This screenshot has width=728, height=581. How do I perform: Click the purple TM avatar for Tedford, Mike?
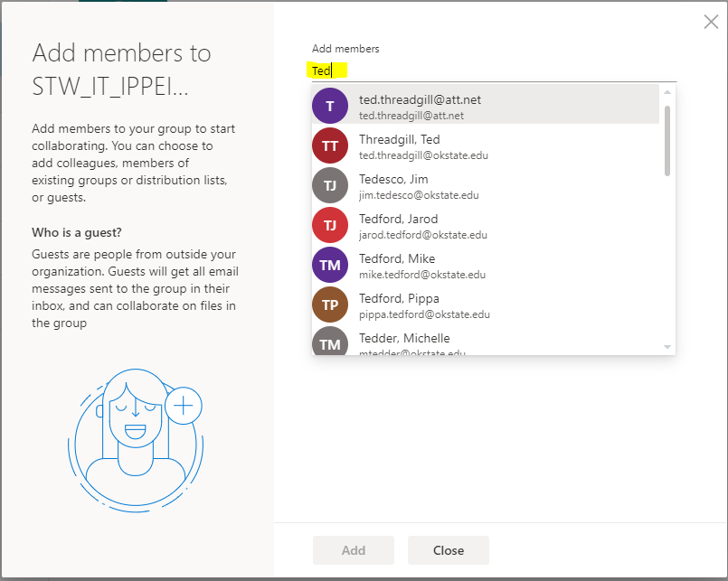tap(330, 265)
